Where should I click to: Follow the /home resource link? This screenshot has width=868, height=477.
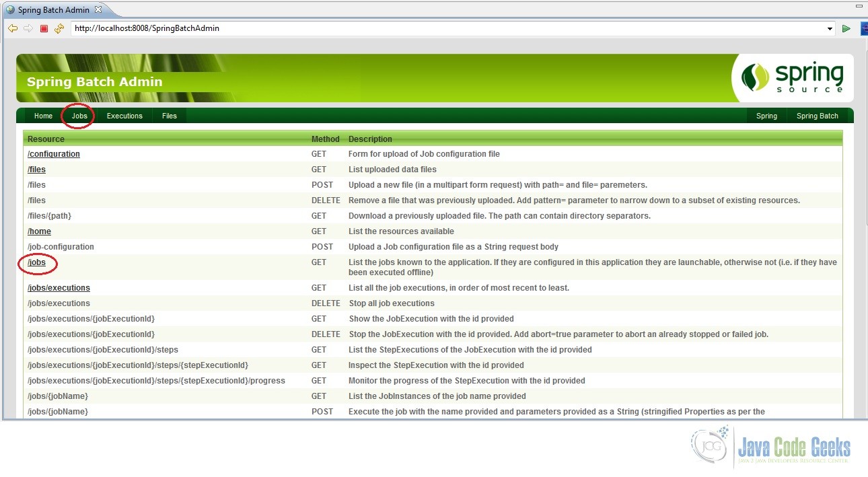(x=39, y=231)
